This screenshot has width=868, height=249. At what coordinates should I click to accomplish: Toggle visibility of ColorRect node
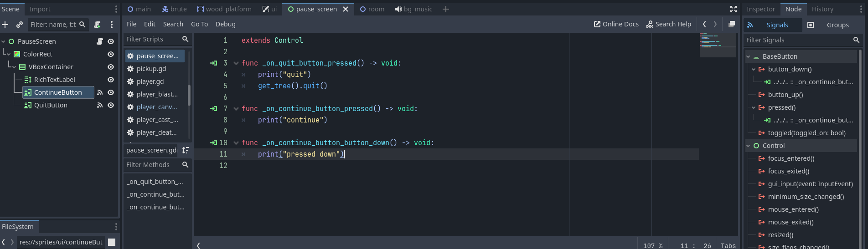point(110,54)
